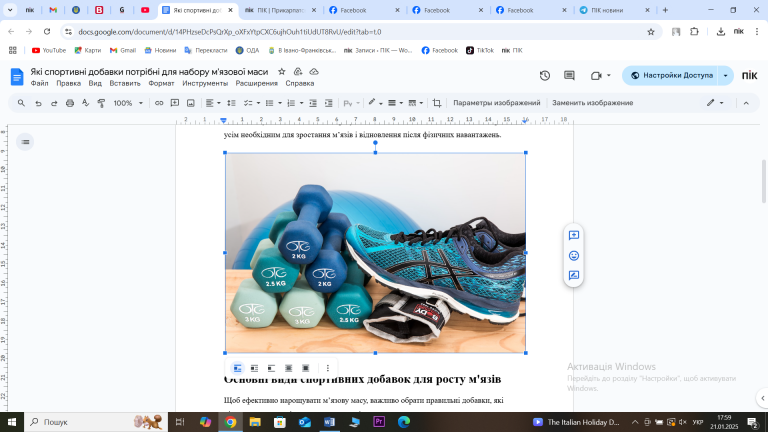Open the TikTok bookmark
Viewport: 768px width, 432px height.
(480, 50)
